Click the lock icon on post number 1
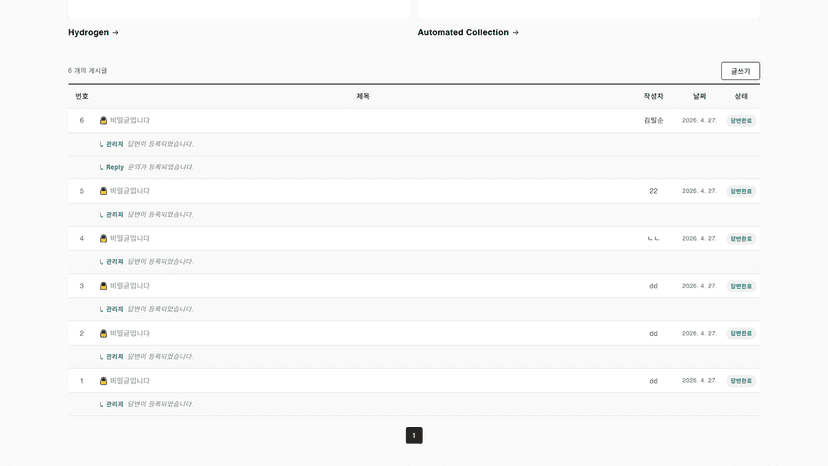Image resolution: width=828 pixels, height=466 pixels. click(104, 381)
